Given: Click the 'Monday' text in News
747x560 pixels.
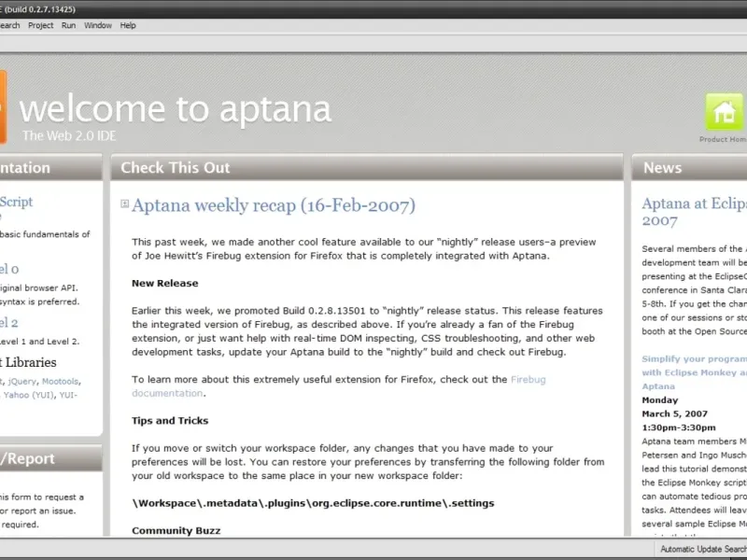Looking at the screenshot, I should tap(660, 400).
